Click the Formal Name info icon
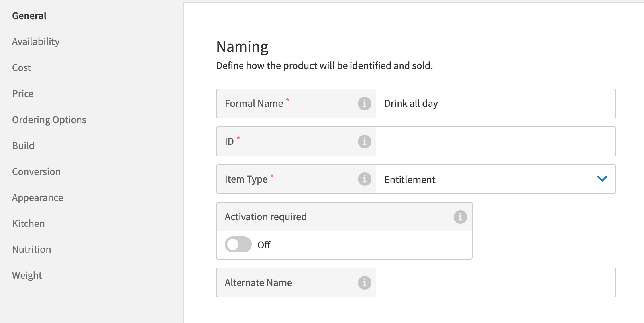The image size is (644, 323). tap(364, 104)
